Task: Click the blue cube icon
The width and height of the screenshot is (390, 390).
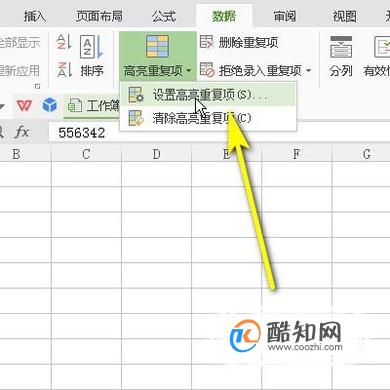Action: tap(50, 105)
